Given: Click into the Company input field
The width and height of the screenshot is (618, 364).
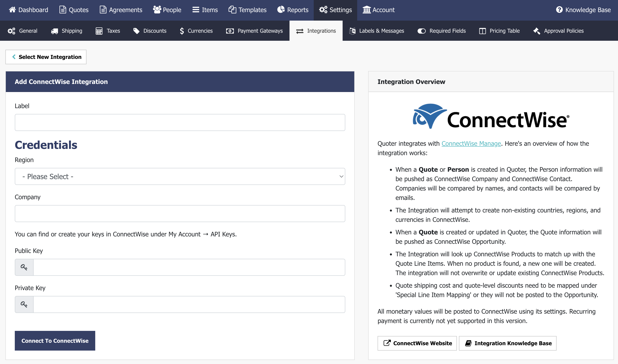Looking at the screenshot, I should tap(180, 214).
